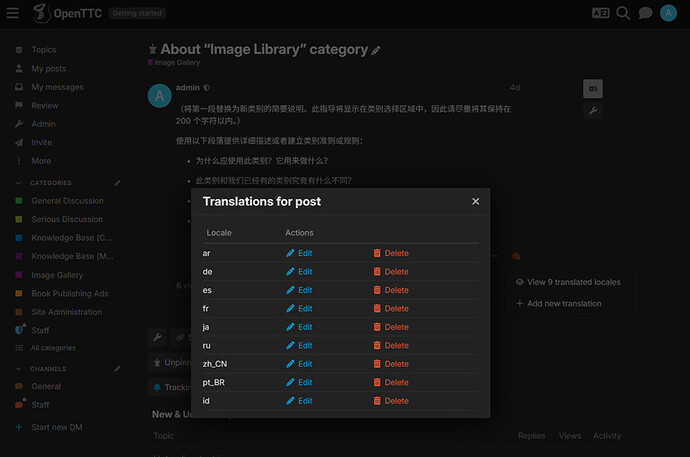Viewport: 690px width, 457px height.
Task: Open the topic admin wrench in timeline
Action: (x=593, y=111)
